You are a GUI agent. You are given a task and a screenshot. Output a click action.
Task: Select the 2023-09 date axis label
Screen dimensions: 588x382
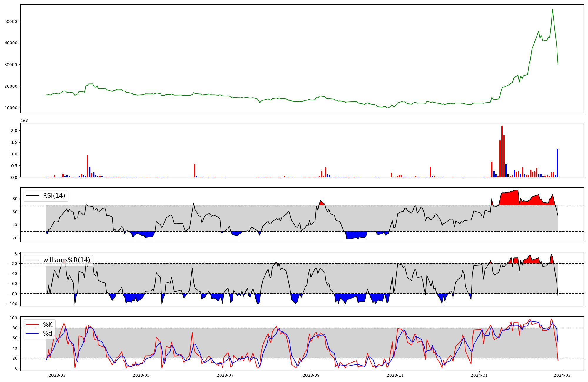(x=311, y=375)
